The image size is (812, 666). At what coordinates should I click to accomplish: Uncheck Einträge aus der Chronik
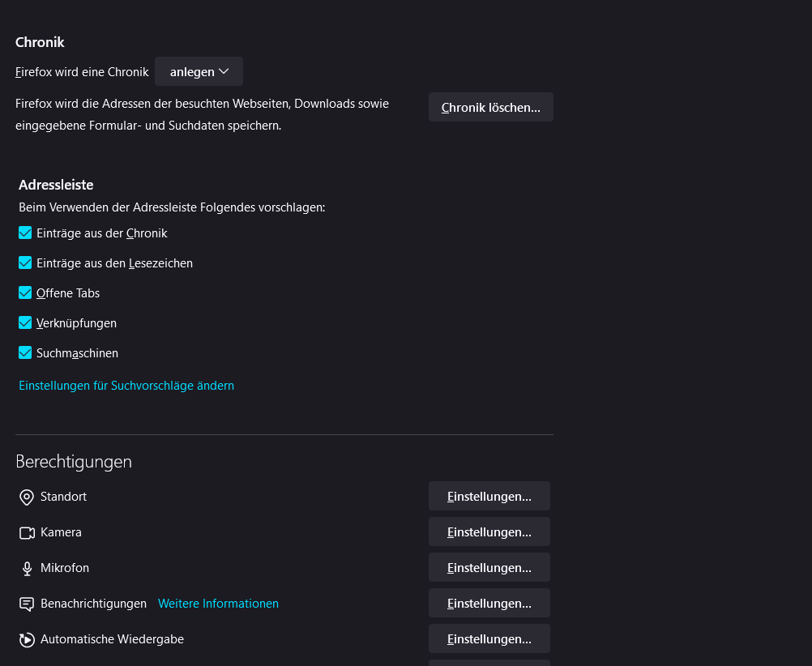(x=25, y=233)
